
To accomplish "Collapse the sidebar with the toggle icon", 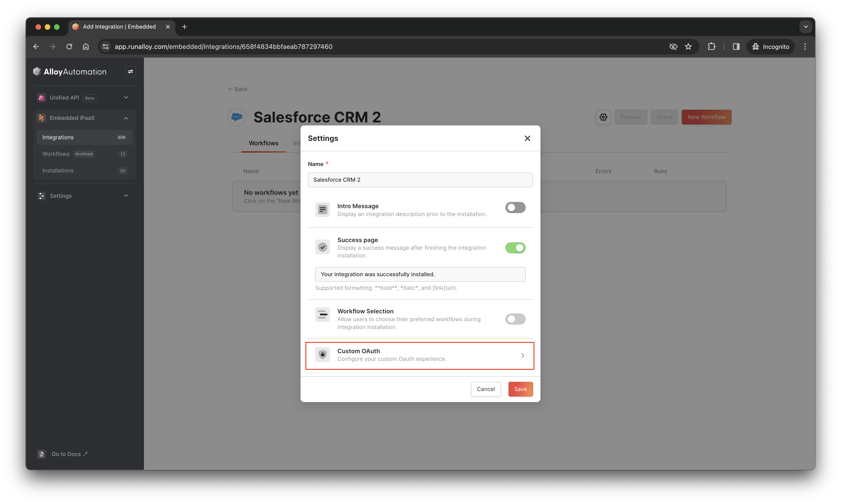I will [131, 72].
